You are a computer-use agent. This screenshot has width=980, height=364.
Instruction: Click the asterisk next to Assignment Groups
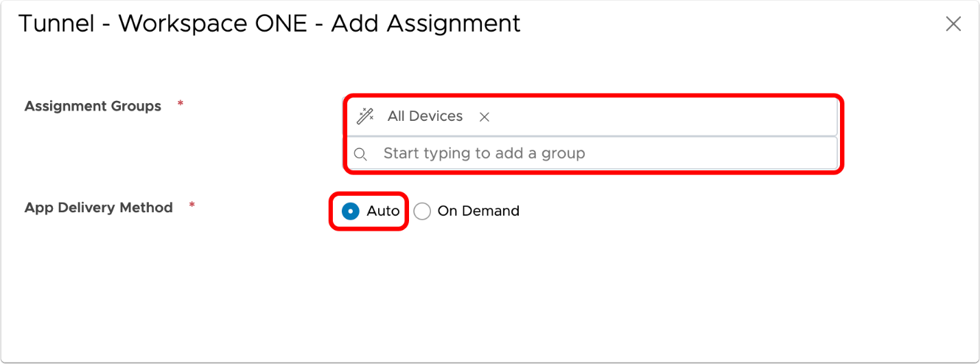(180, 104)
